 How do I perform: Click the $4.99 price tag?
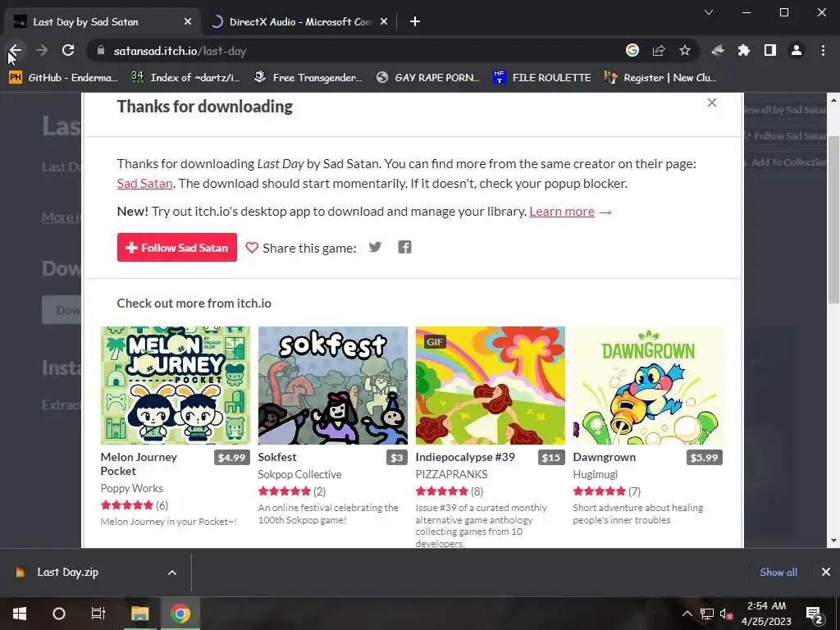(231, 458)
